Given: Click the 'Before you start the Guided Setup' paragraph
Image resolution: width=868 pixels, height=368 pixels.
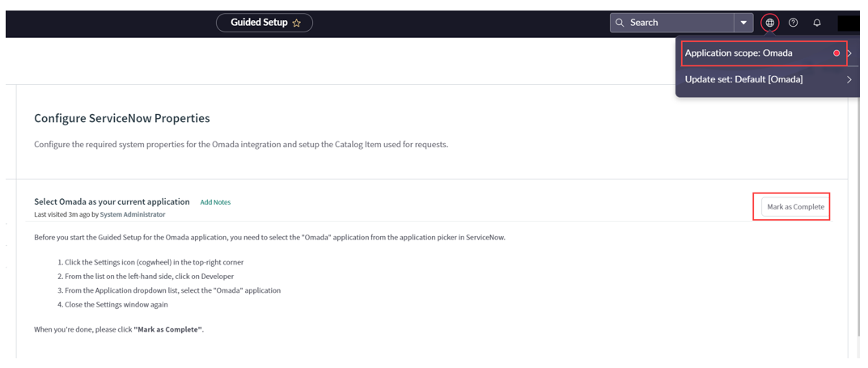Looking at the screenshot, I should point(269,238).
